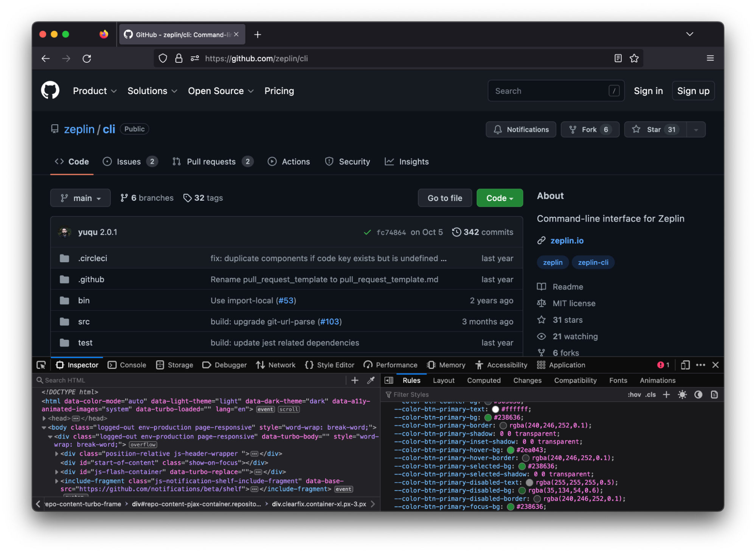Reload the page with refresh icon
Image resolution: width=756 pixels, height=554 pixels.
point(87,59)
